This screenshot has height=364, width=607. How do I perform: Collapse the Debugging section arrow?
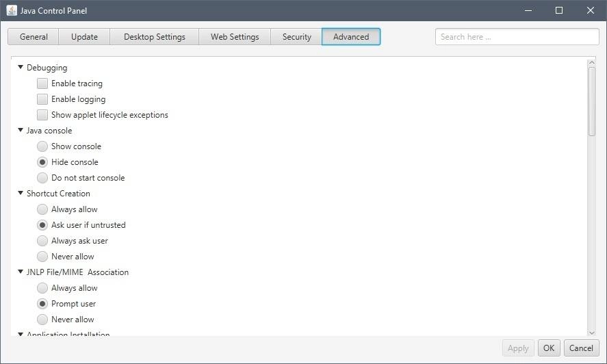pos(21,67)
